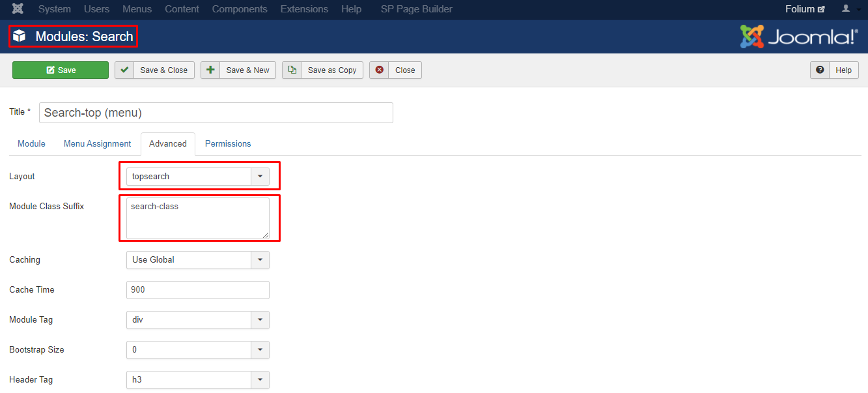
Task: Click the Module Class Suffix label
Action: (47, 207)
